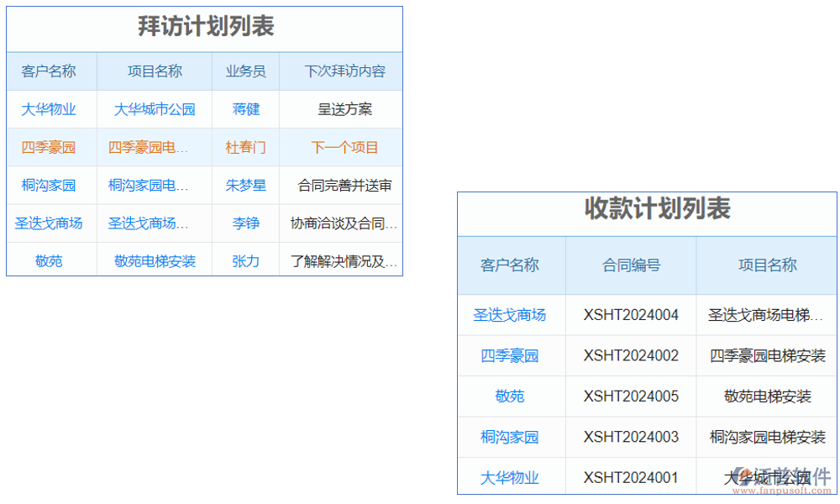
Task: Select project 大华城市公园 in visit plan table
Action: coord(155,109)
